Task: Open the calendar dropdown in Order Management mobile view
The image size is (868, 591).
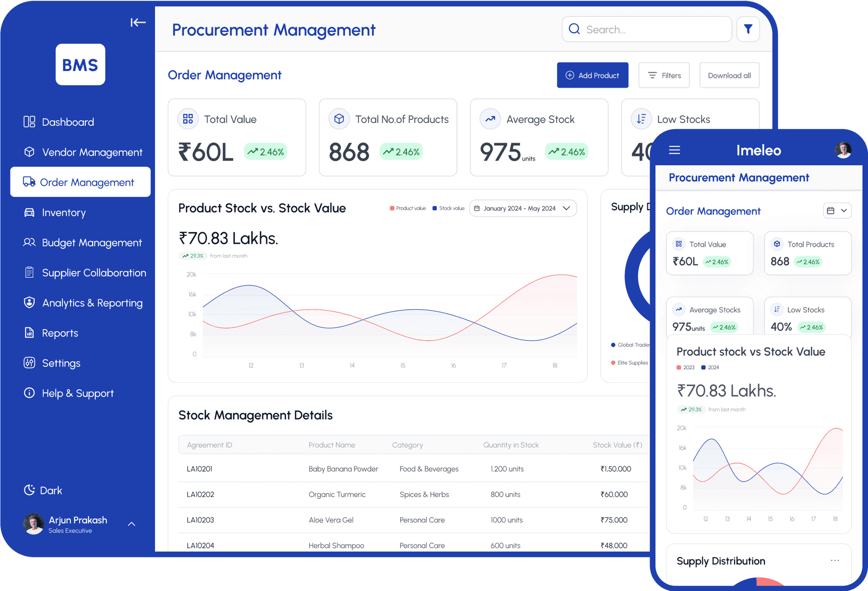Action: coord(837,211)
